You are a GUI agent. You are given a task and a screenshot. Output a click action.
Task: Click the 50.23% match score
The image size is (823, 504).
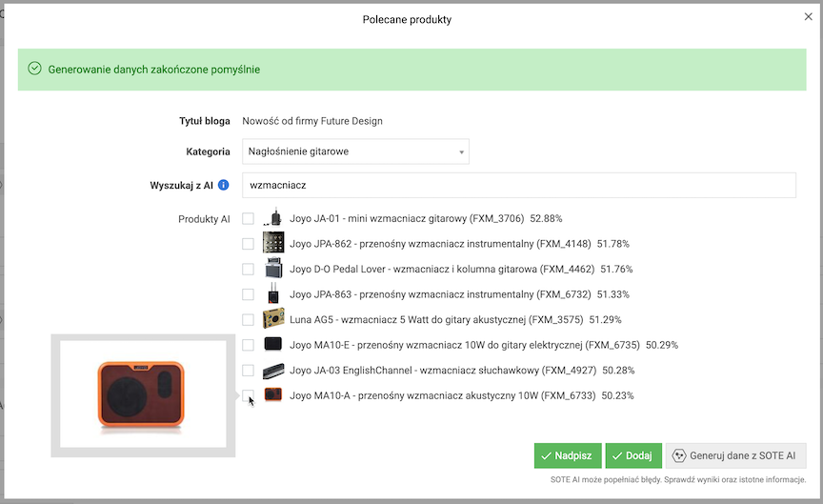coord(618,395)
